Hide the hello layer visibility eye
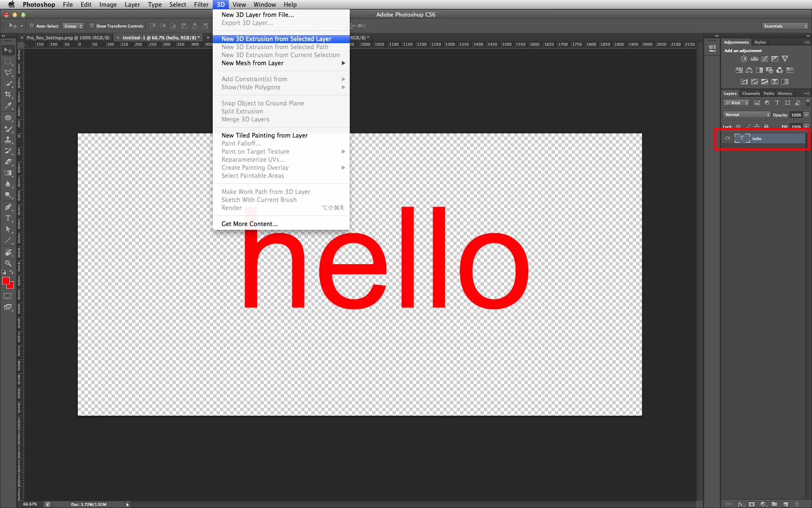 pyautogui.click(x=727, y=138)
